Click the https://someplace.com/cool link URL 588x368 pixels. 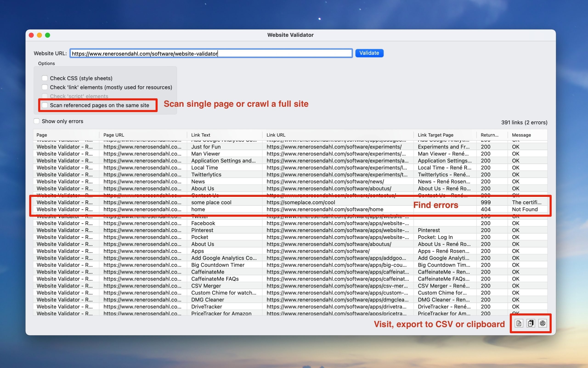pos(301,202)
